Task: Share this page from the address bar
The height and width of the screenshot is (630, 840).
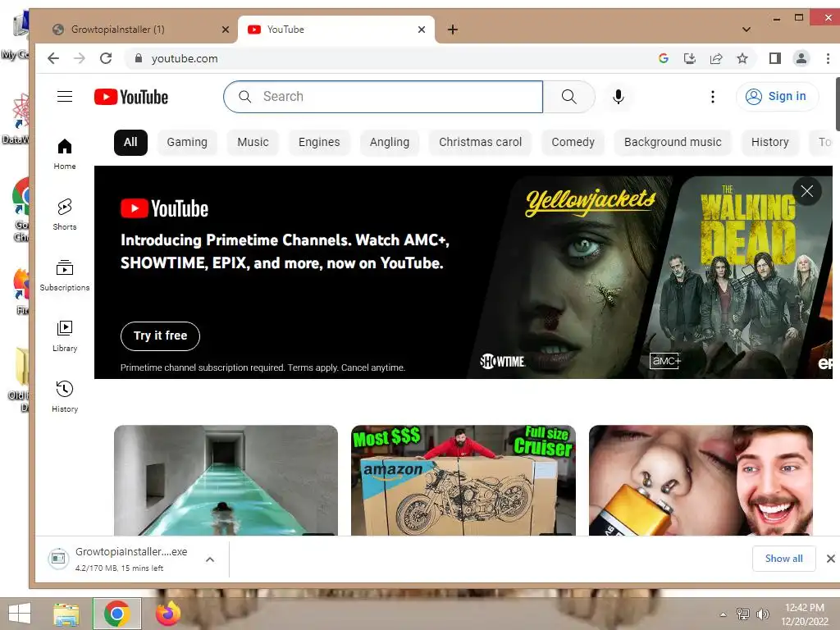Action: [x=715, y=58]
